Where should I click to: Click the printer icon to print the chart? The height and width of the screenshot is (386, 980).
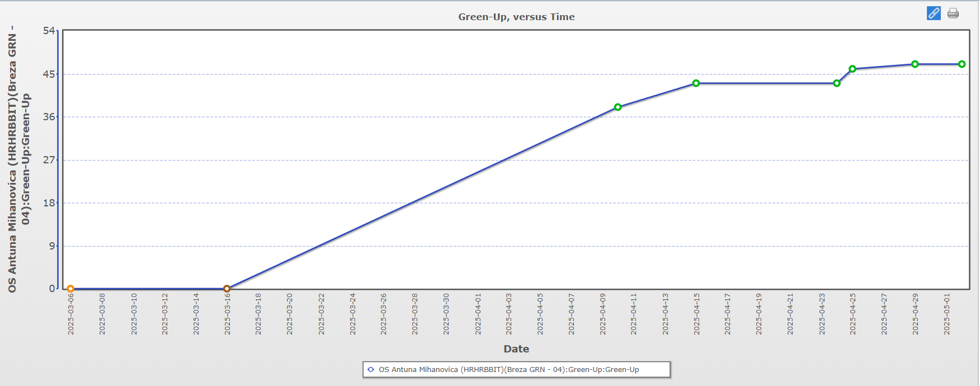pyautogui.click(x=953, y=13)
